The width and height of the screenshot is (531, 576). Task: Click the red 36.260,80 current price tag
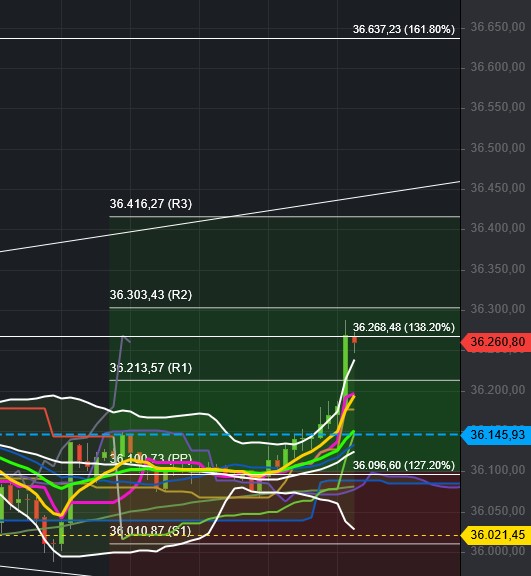(x=495, y=342)
